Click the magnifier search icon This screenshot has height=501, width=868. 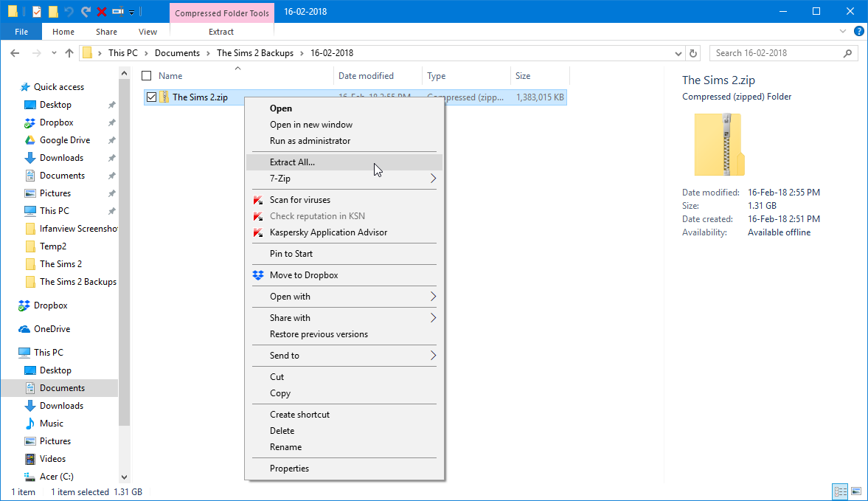[847, 53]
